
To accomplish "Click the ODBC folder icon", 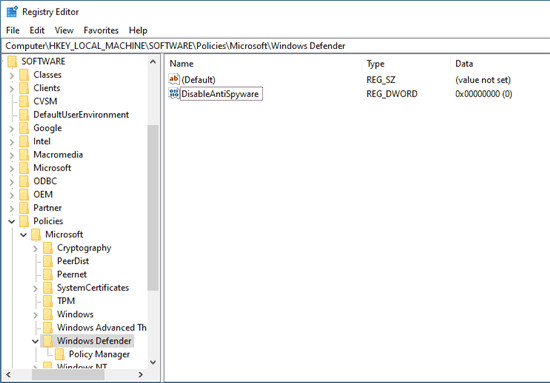I will click(24, 181).
